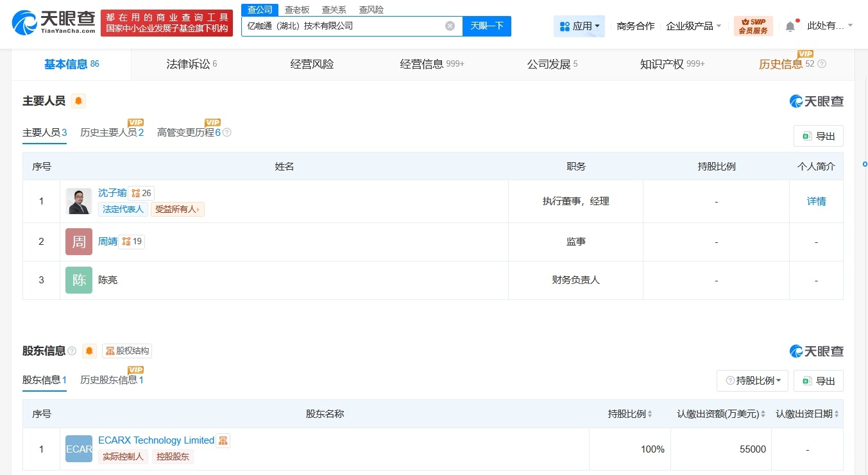
Task: Click the question mark icon next to 股东信息
Action: click(x=72, y=351)
